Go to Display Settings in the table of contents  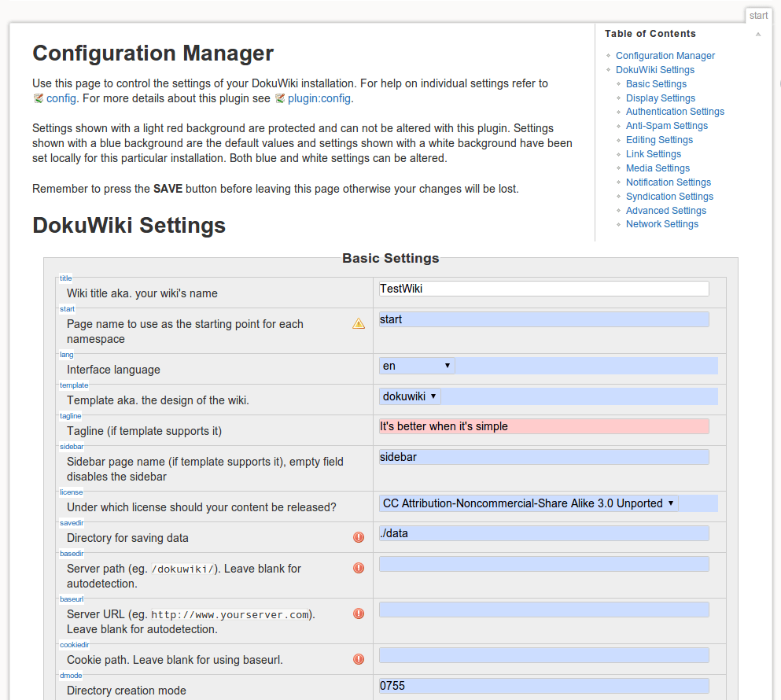click(x=661, y=98)
